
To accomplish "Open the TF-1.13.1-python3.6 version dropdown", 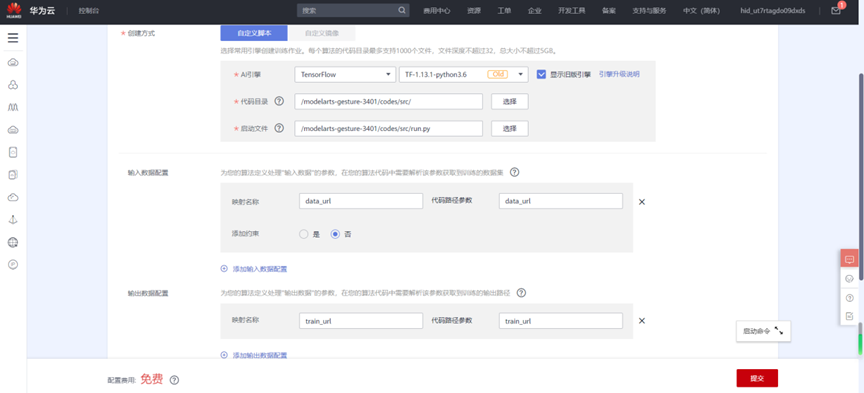I will (463, 74).
